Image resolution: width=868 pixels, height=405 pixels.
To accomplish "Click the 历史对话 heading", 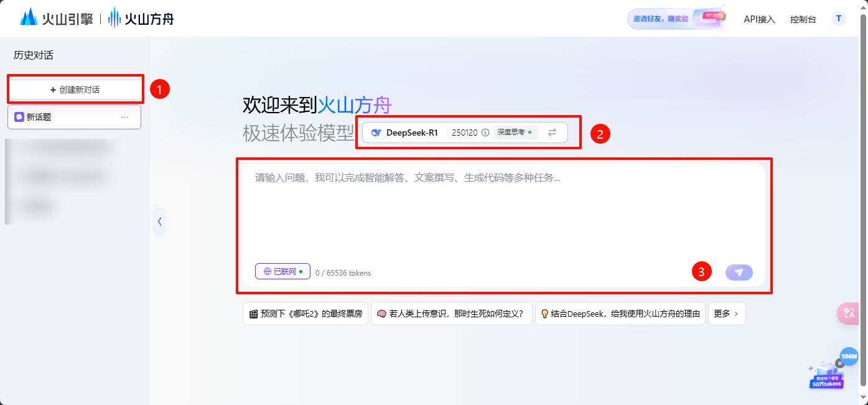I will tap(34, 55).
